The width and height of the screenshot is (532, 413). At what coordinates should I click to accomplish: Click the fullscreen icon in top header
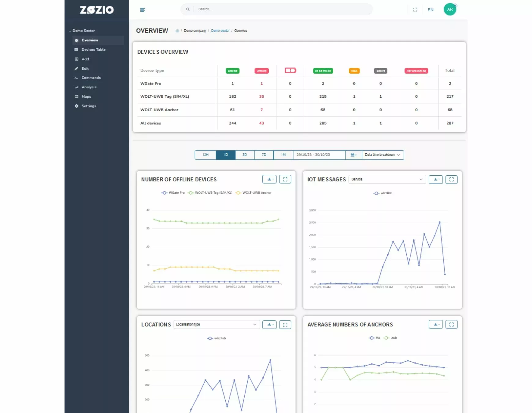pos(415,10)
